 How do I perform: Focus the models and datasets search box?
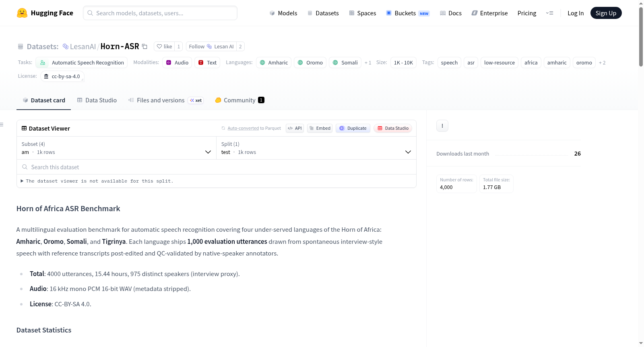point(160,13)
